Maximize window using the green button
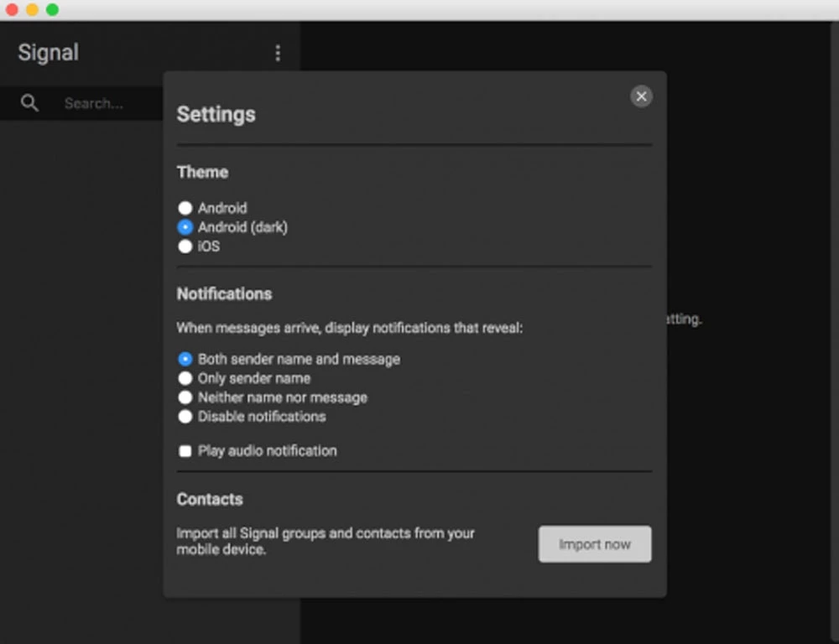Screen dimensions: 839x644 click(x=52, y=9)
